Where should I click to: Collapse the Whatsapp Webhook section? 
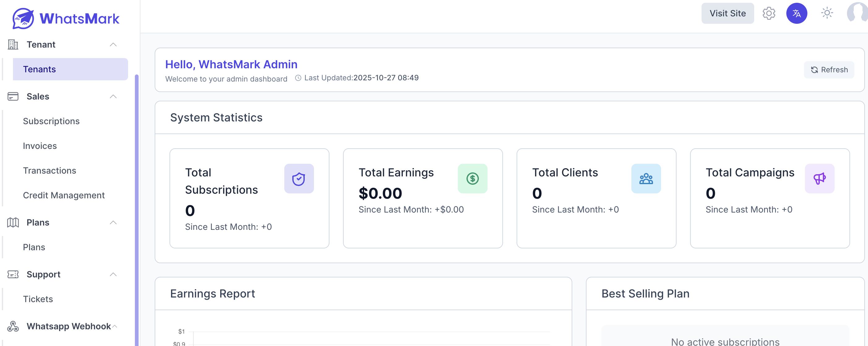coord(114,326)
